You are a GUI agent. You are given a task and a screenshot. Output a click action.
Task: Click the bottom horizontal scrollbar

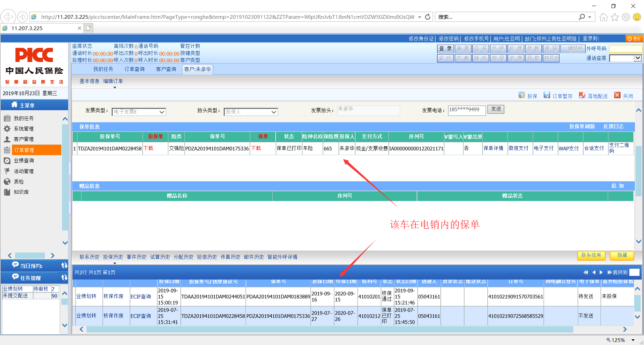[329, 329]
